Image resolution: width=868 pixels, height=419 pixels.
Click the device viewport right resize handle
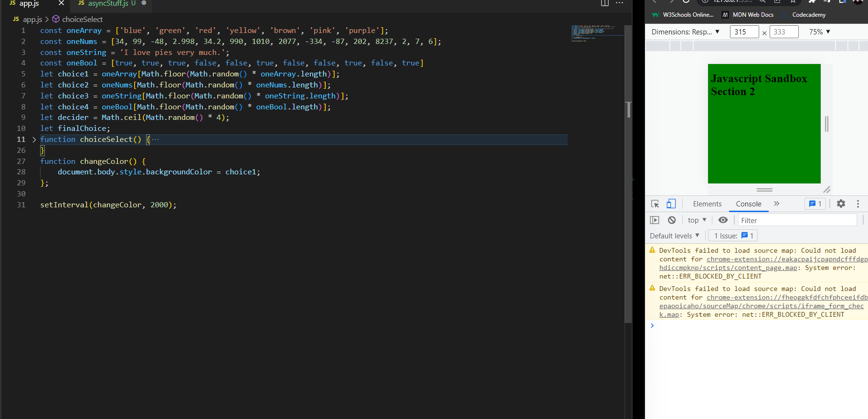pos(826,124)
